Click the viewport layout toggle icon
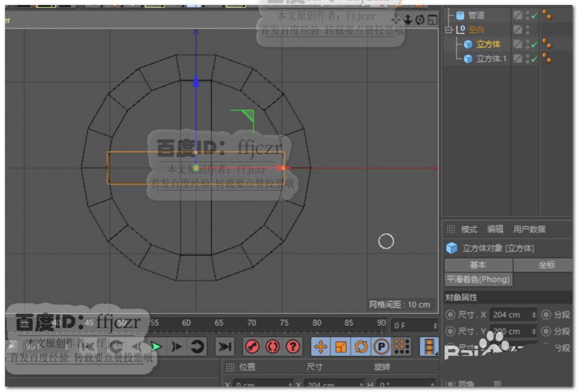The image size is (578, 392). coord(432,20)
